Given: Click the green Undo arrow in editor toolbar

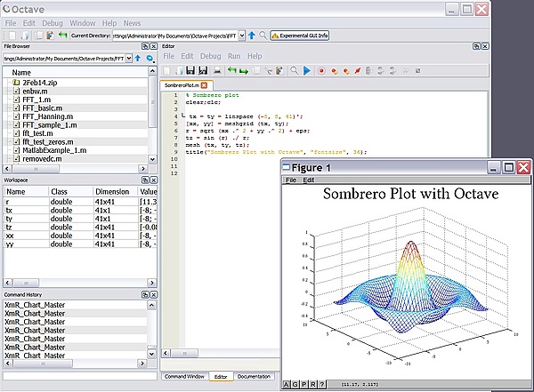Looking at the screenshot, I should (231, 70).
